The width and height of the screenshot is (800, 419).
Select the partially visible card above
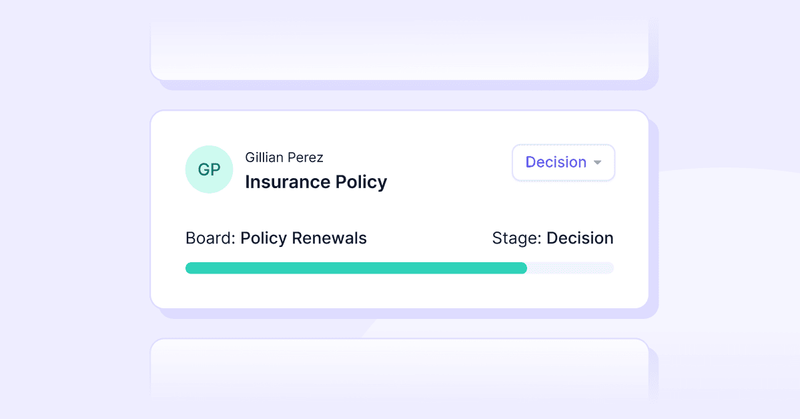tap(399, 45)
